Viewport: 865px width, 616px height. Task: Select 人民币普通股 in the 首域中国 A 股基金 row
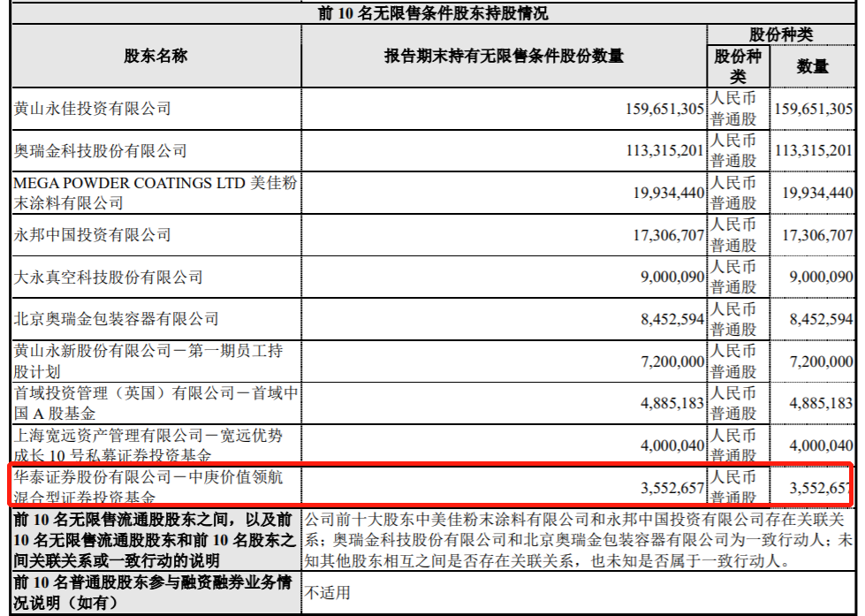(x=733, y=403)
